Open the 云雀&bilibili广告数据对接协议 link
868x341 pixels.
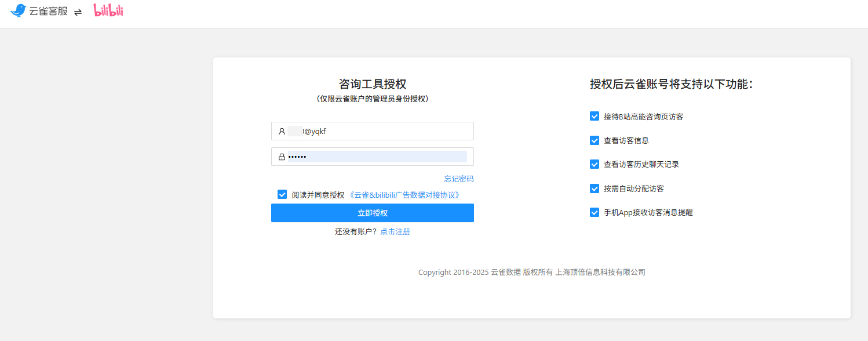(404, 195)
